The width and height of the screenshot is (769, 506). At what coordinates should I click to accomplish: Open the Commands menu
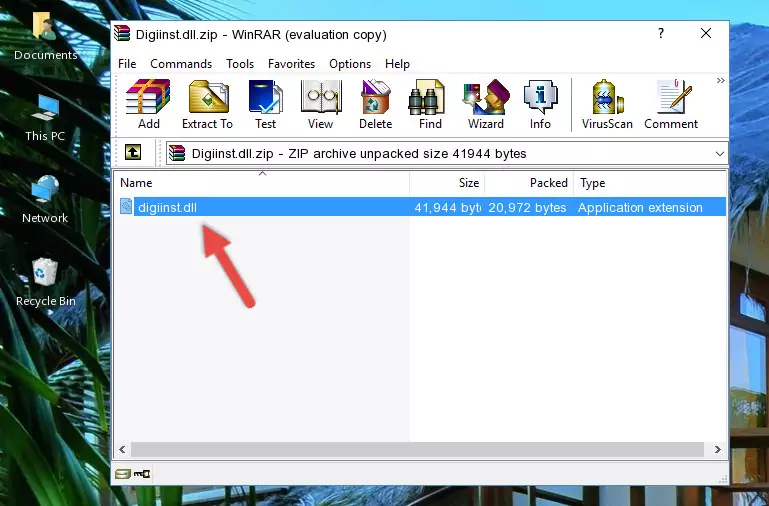(181, 64)
